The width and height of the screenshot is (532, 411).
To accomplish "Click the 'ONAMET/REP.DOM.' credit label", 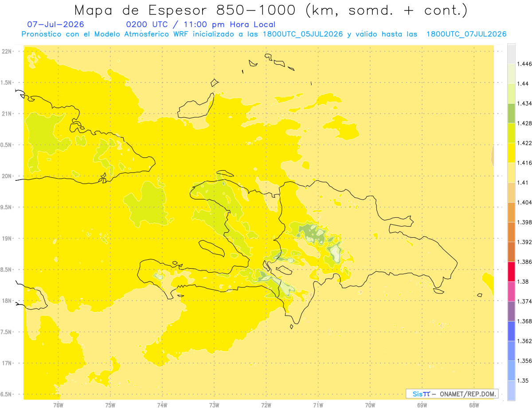I will [x=468, y=394].
